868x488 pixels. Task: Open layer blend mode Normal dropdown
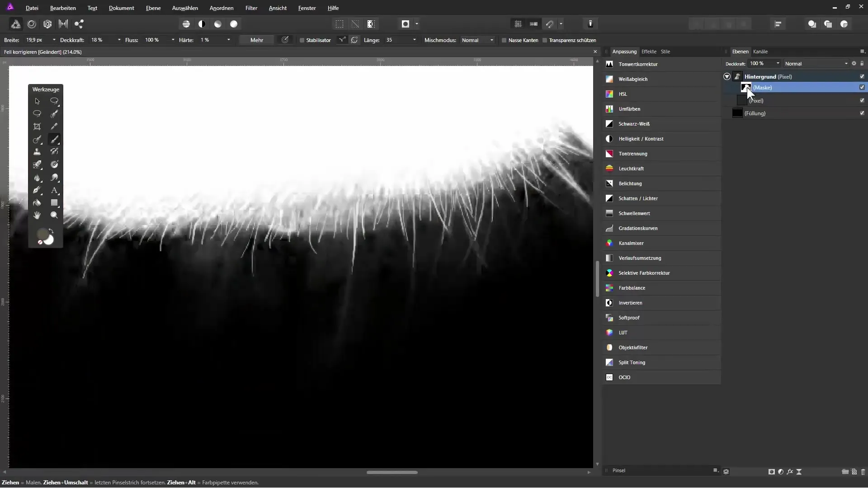click(x=816, y=64)
